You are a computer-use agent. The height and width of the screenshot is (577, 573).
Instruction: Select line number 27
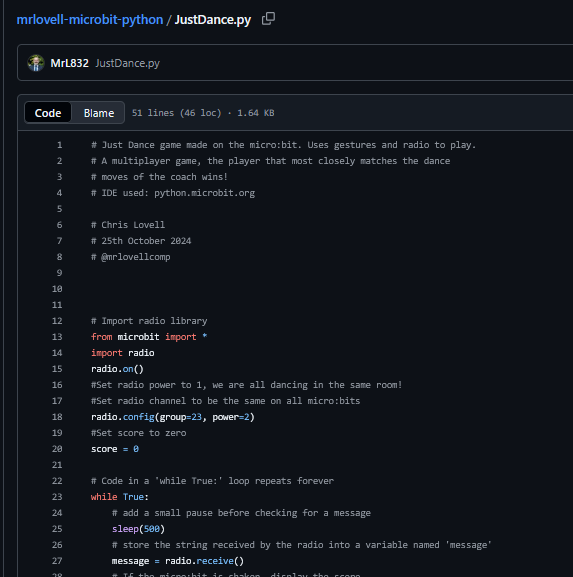(x=57, y=561)
